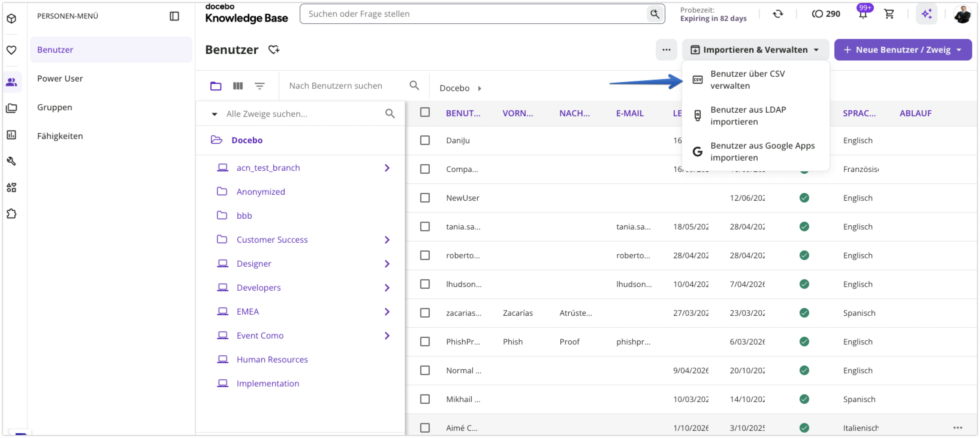Check the zacarias row checkbox
The width and height of the screenshot is (980, 438).
[425, 312]
